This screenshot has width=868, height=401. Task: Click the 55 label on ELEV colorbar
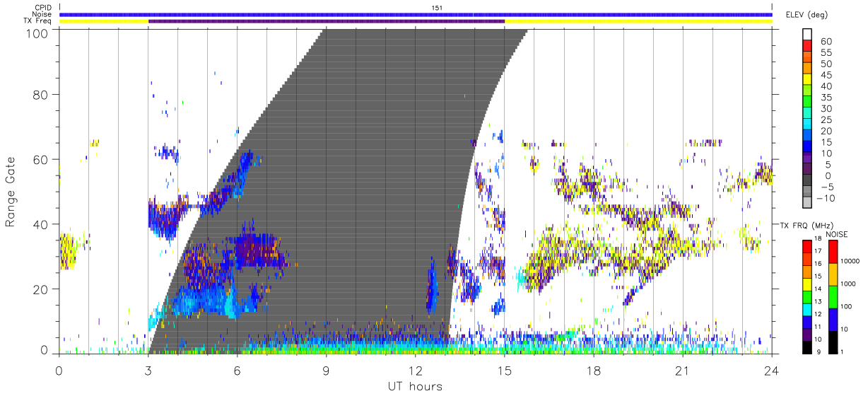coord(826,53)
